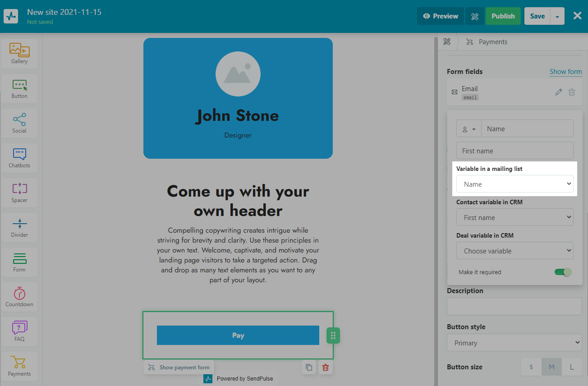Viewport: 588px width, 386px height.
Task: Pick the Chatbots element
Action: (19, 157)
